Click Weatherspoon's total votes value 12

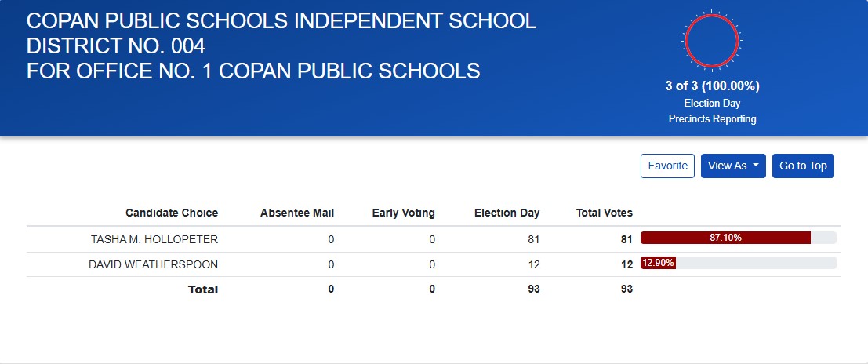pos(626,264)
